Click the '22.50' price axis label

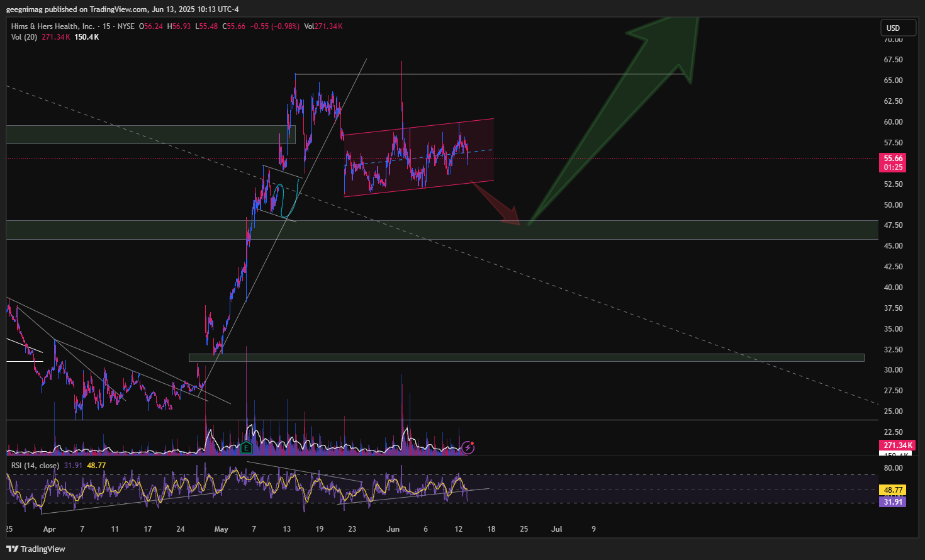tap(893, 432)
